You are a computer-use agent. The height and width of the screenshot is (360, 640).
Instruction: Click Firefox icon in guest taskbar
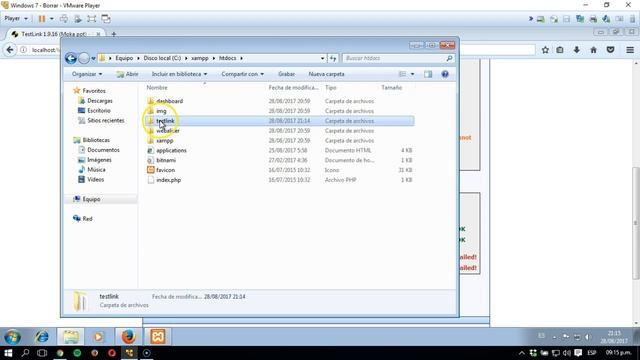click(128, 337)
